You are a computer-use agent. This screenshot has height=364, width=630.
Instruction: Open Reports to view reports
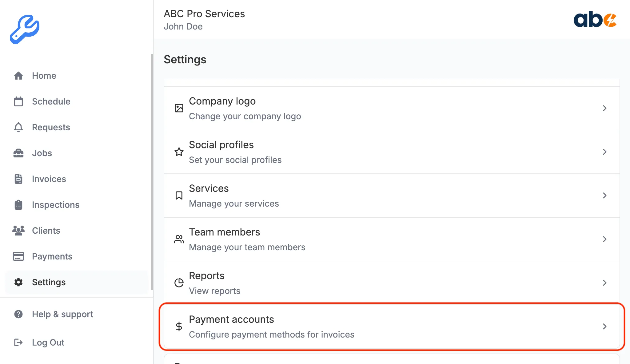(605, 283)
